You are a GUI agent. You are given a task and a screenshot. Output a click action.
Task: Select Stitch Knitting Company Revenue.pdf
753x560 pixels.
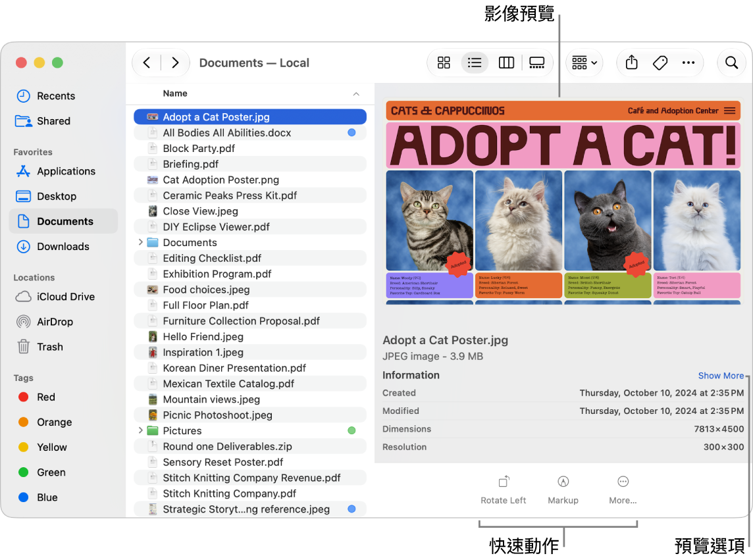[x=249, y=478]
